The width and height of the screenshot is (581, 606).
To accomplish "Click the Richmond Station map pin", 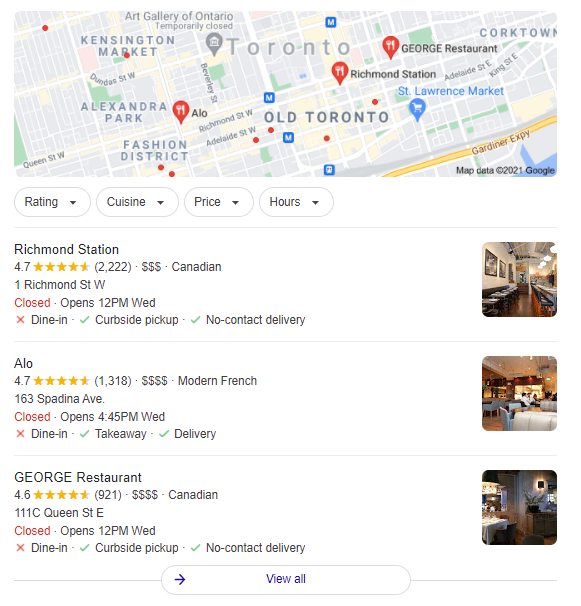I will click(339, 72).
